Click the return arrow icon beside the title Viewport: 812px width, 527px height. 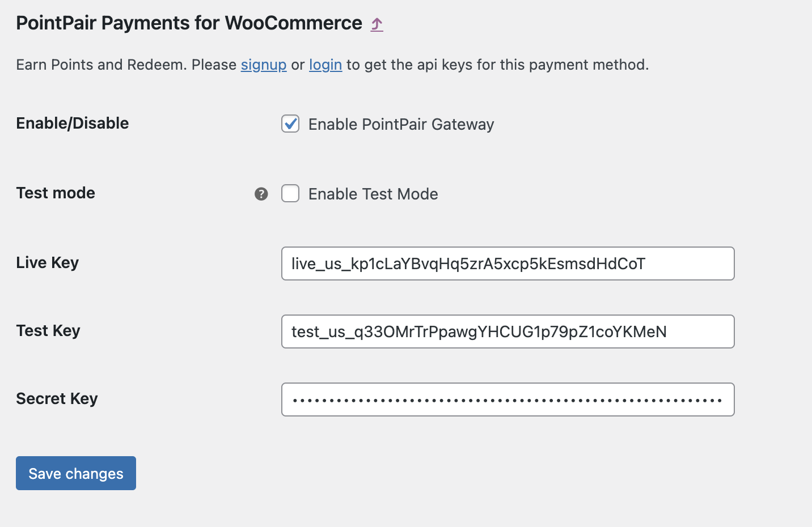point(377,24)
